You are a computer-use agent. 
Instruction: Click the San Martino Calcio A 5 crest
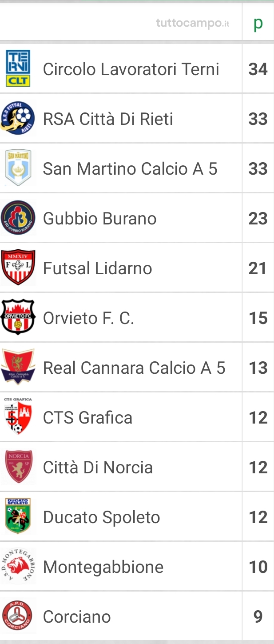18,168
